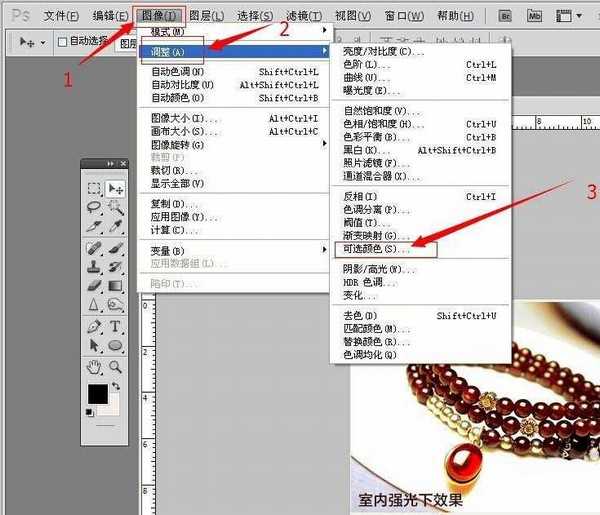This screenshot has width=600, height=515.
Task: Select the Eraser tool
Action: click(x=94, y=285)
